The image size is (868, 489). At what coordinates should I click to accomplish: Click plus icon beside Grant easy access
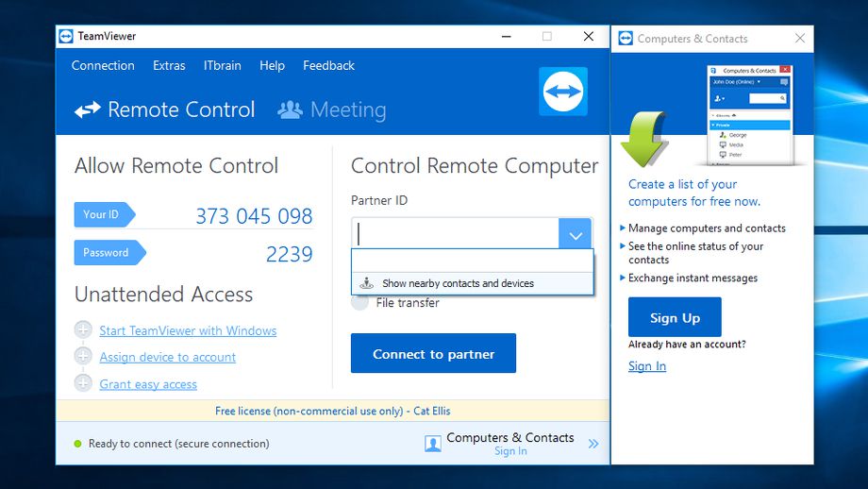(83, 382)
